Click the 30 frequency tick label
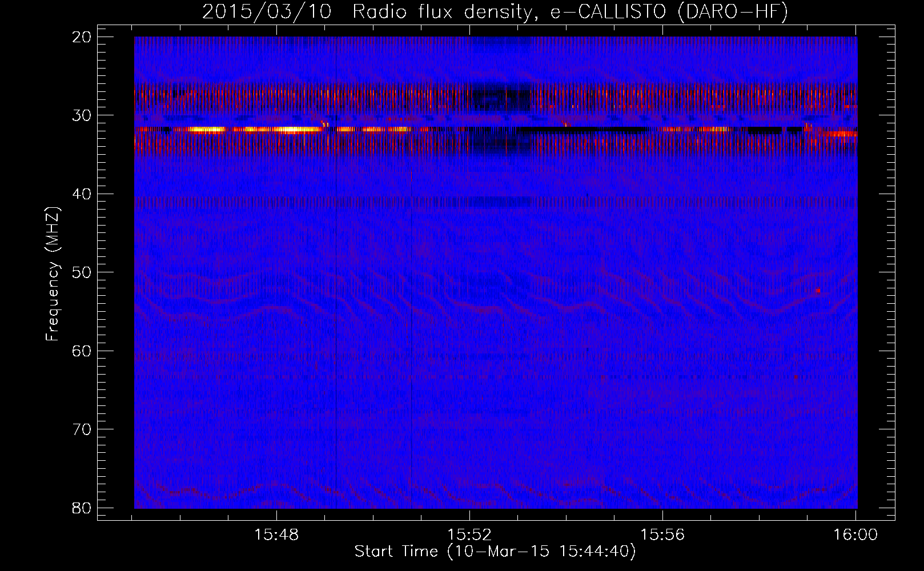Screen dimensions: 924x571 point(82,115)
